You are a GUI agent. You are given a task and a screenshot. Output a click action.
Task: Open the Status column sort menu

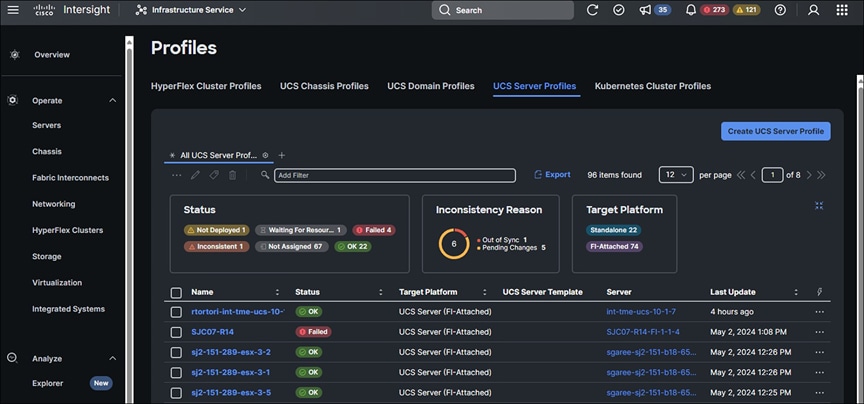(381, 292)
